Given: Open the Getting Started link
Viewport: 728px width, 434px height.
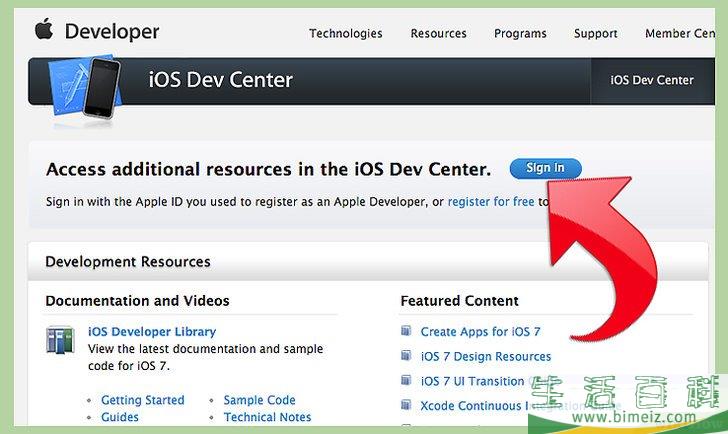Looking at the screenshot, I should click(143, 400).
